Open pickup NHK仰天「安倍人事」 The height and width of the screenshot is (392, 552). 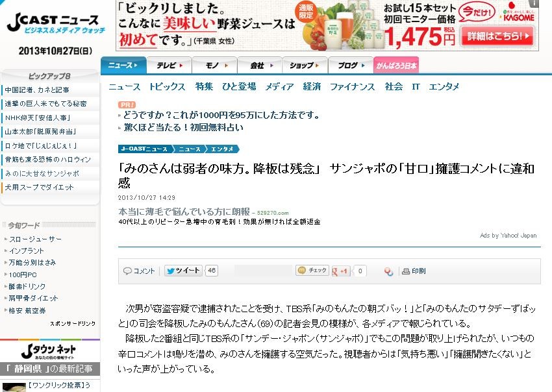click(38, 118)
